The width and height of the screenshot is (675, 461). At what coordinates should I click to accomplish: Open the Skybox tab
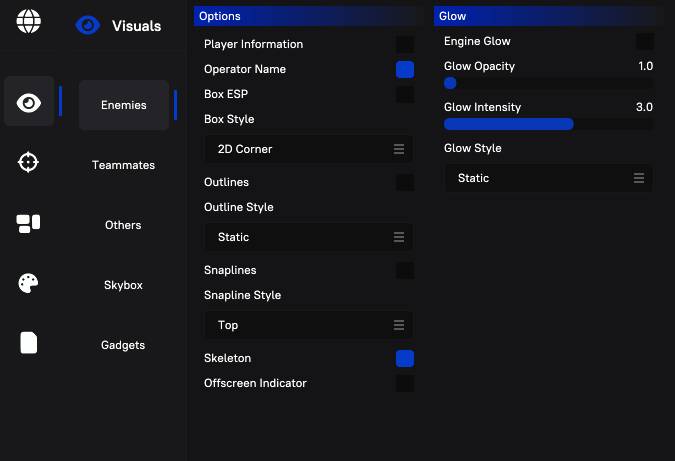123,285
